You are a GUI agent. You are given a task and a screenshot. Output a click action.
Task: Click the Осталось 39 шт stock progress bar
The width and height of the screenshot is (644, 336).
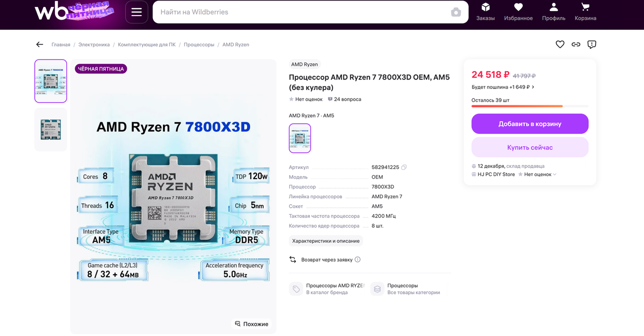pos(530,106)
